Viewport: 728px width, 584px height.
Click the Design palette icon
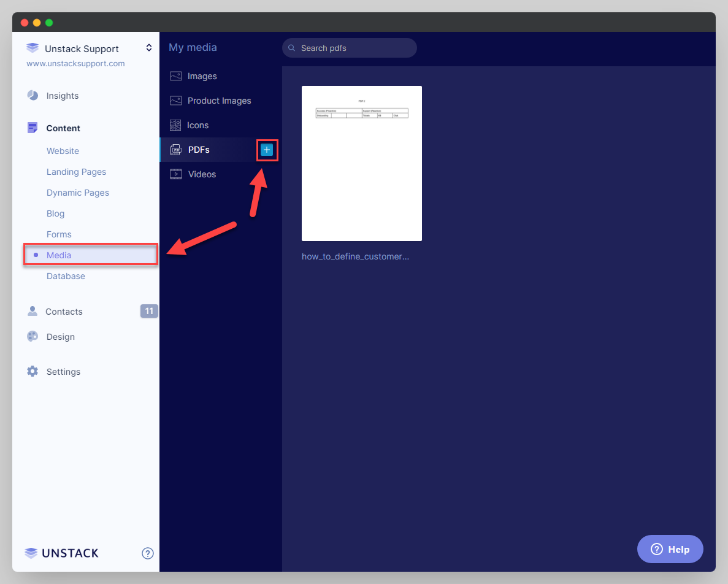pos(33,337)
